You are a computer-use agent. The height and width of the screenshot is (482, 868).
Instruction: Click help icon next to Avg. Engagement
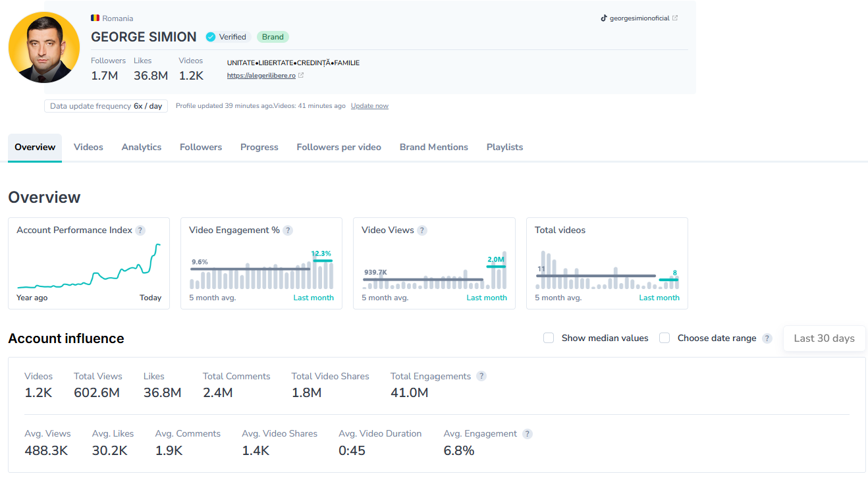[x=528, y=434]
